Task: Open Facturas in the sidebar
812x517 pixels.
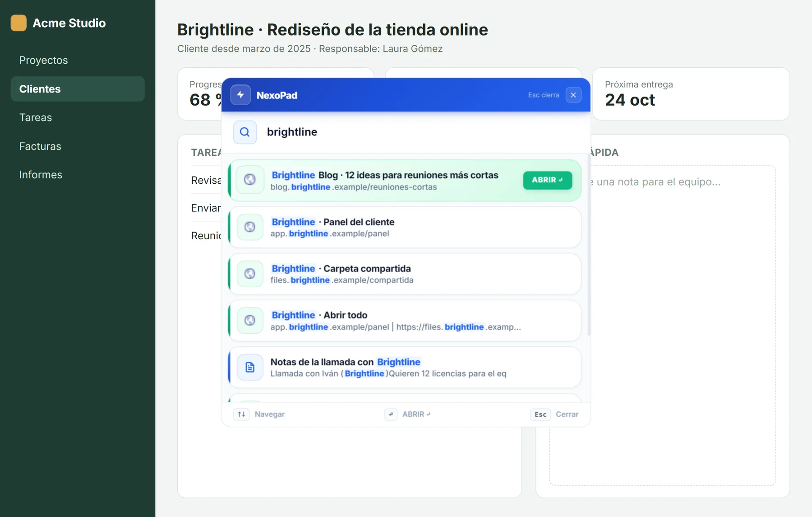Action: [x=78, y=146]
